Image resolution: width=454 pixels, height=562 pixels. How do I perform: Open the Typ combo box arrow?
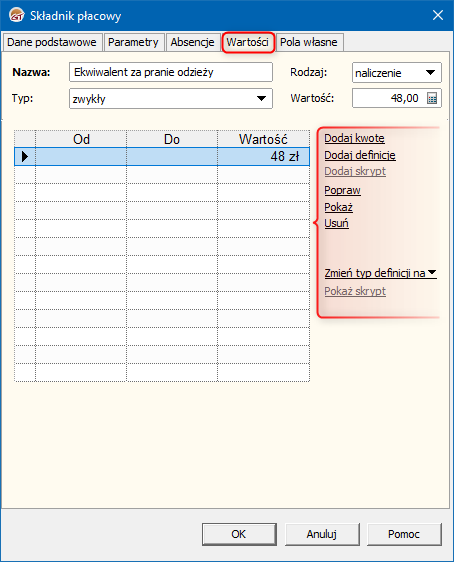pos(262,98)
